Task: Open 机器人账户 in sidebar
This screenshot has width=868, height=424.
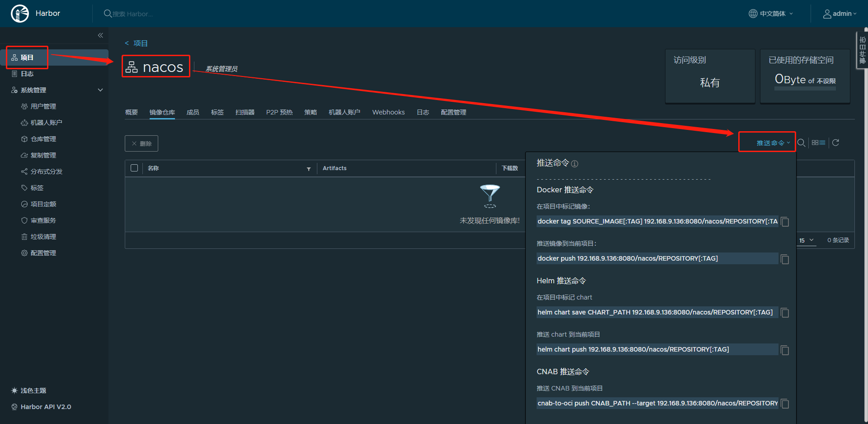Action: point(46,123)
